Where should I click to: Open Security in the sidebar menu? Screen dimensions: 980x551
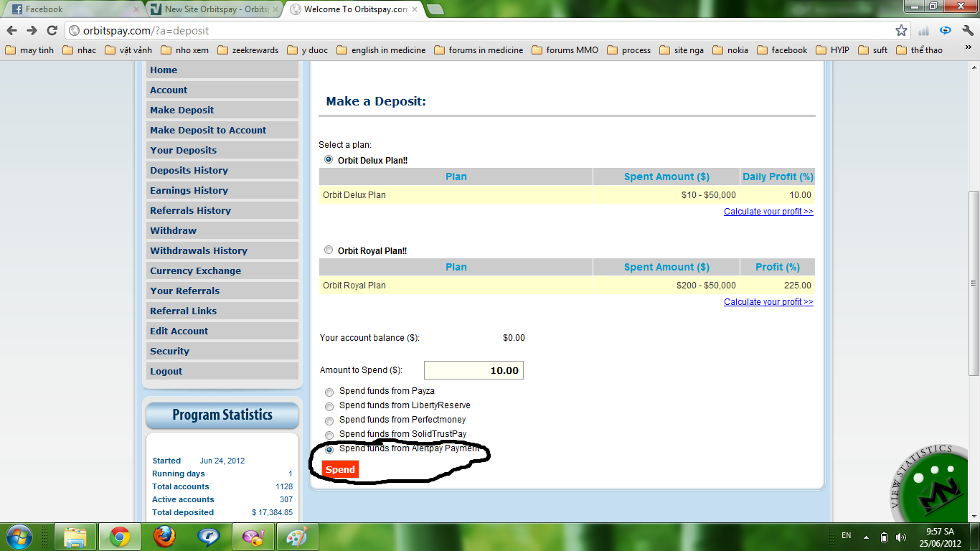pos(222,351)
